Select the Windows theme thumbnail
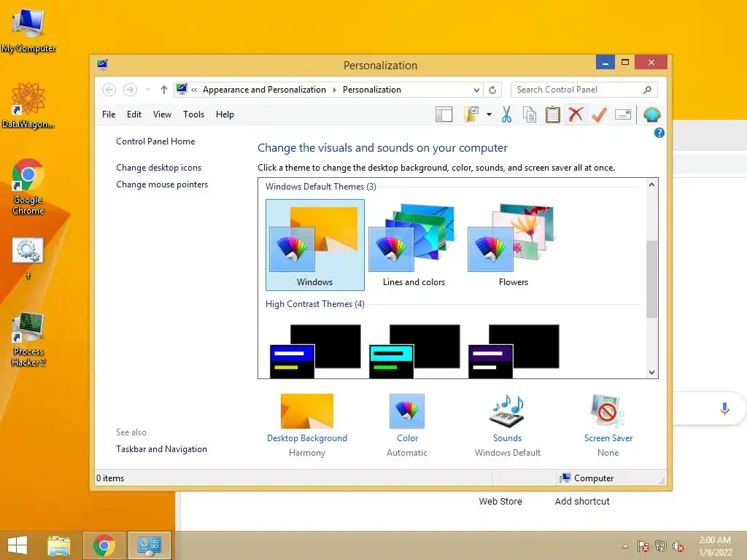The width and height of the screenshot is (747, 560). click(315, 245)
